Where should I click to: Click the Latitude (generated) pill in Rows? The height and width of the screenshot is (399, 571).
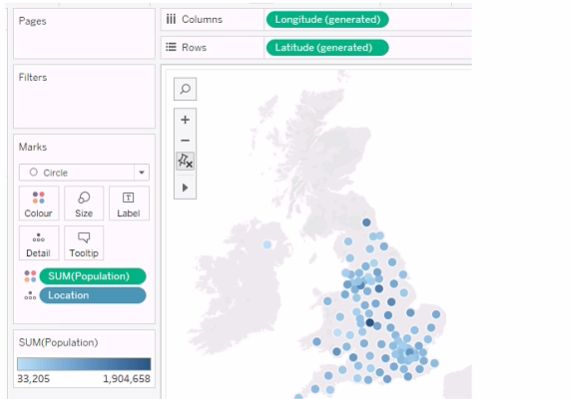[x=327, y=48]
